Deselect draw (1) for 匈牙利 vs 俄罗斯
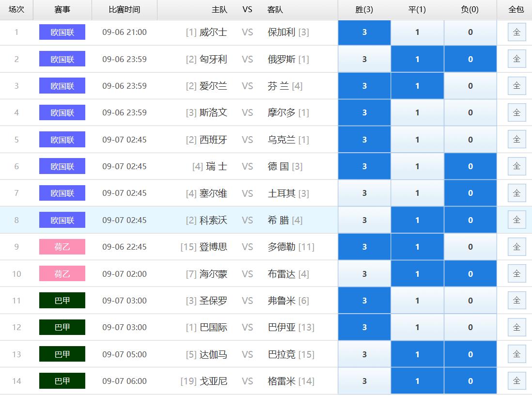 (x=417, y=59)
